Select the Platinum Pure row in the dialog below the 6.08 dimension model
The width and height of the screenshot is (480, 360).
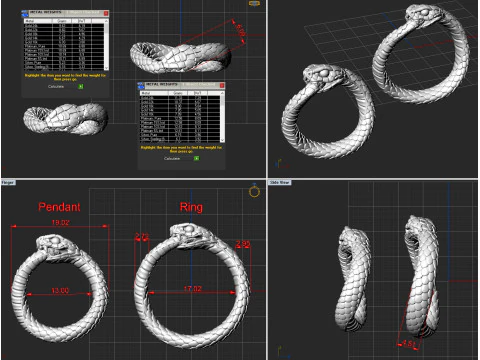click(x=180, y=118)
